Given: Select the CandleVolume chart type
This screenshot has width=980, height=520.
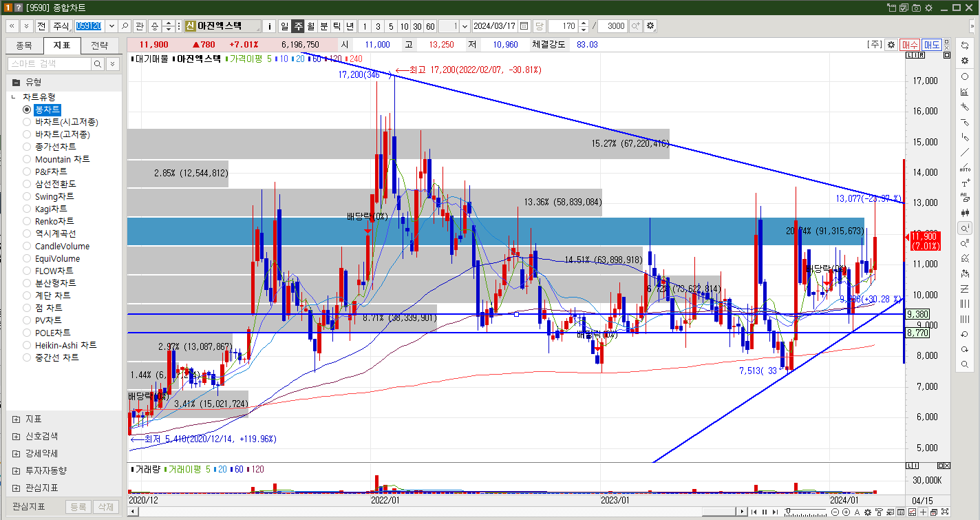Looking at the screenshot, I should pos(62,246).
